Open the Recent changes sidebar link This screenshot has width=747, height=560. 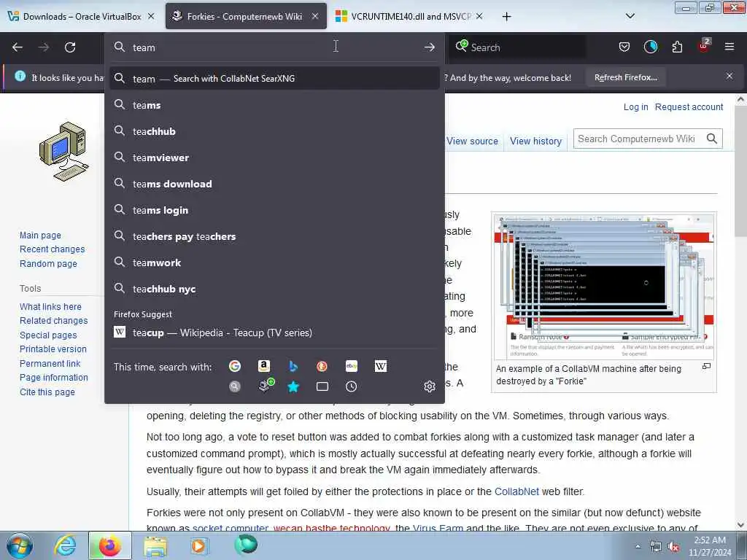point(53,249)
